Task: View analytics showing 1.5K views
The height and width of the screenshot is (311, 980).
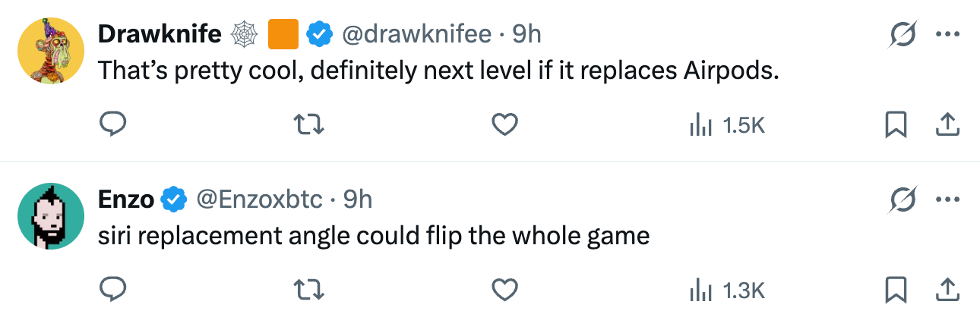Action: point(726,125)
